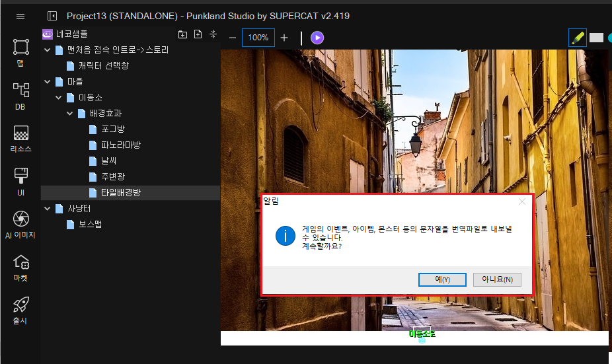Collapse the 사냥터 tree folder

[47, 209]
